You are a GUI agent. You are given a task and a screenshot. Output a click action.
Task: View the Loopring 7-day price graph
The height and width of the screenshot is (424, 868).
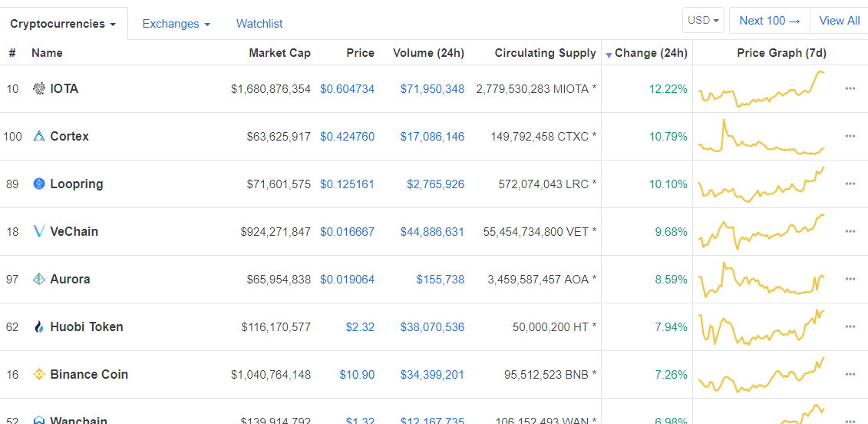click(762, 184)
